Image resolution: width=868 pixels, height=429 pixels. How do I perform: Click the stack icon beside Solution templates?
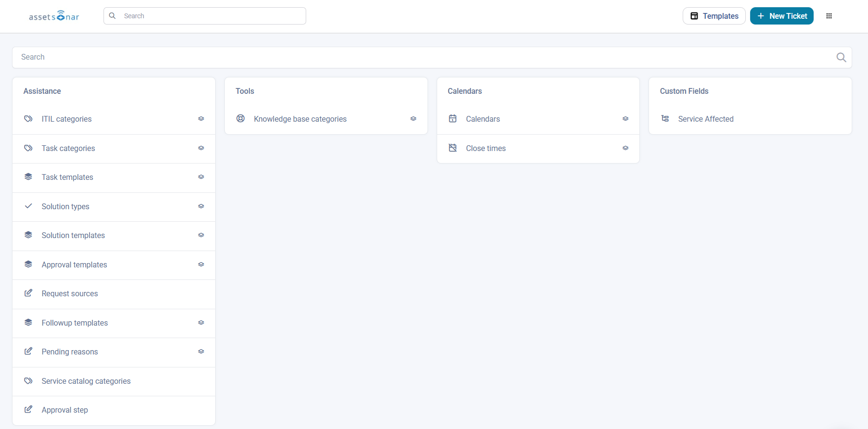pyautogui.click(x=28, y=235)
